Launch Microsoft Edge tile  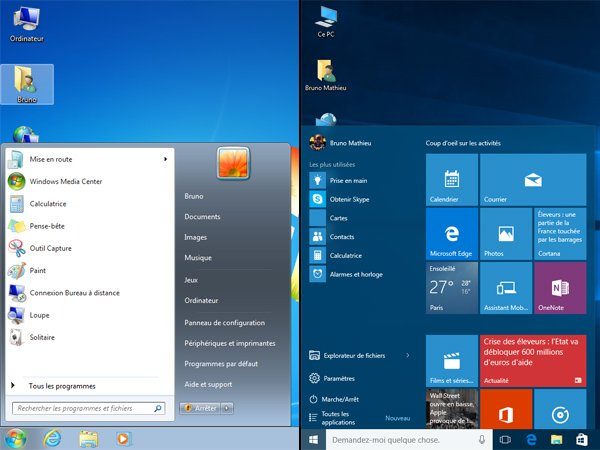tap(452, 234)
